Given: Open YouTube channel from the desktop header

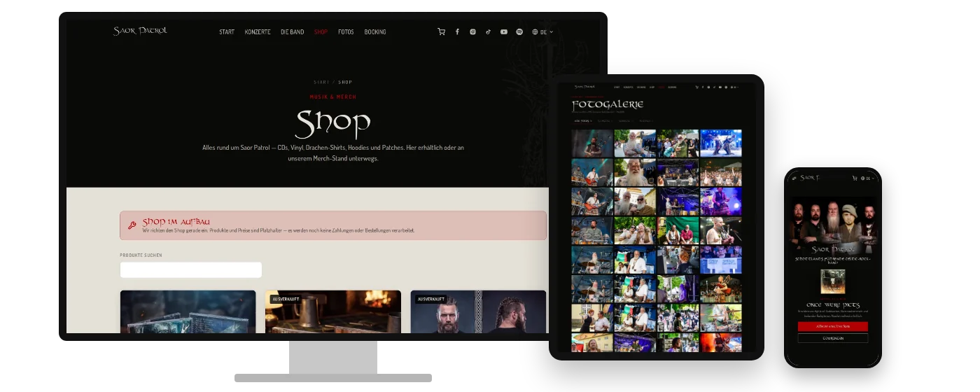Looking at the screenshot, I should 504,31.
